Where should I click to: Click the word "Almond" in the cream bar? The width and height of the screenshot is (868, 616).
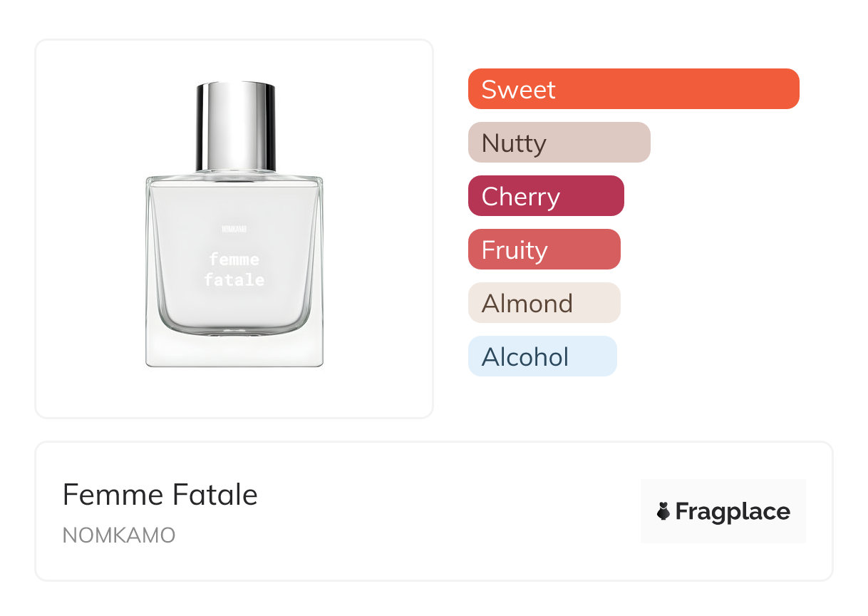click(x=527, y=304)
